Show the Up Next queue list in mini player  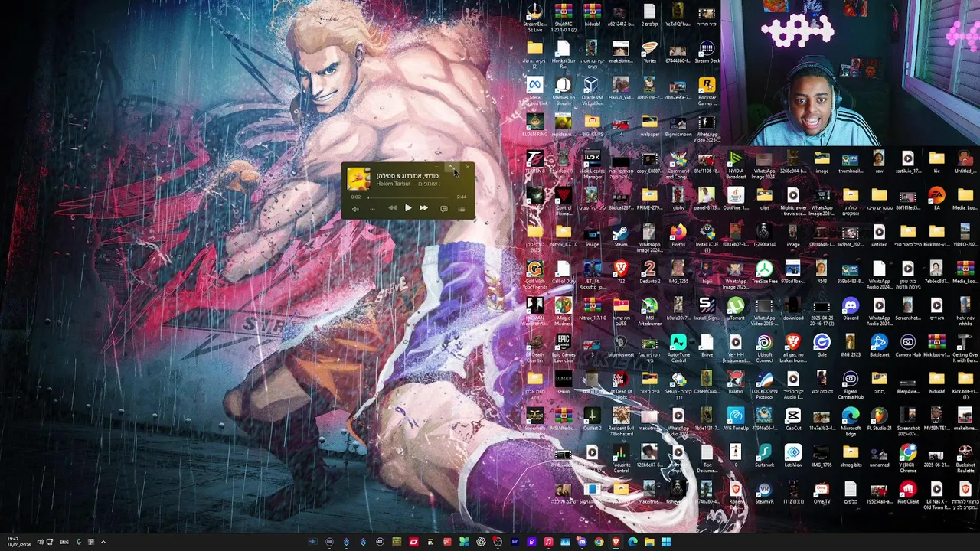coord(462,209)
